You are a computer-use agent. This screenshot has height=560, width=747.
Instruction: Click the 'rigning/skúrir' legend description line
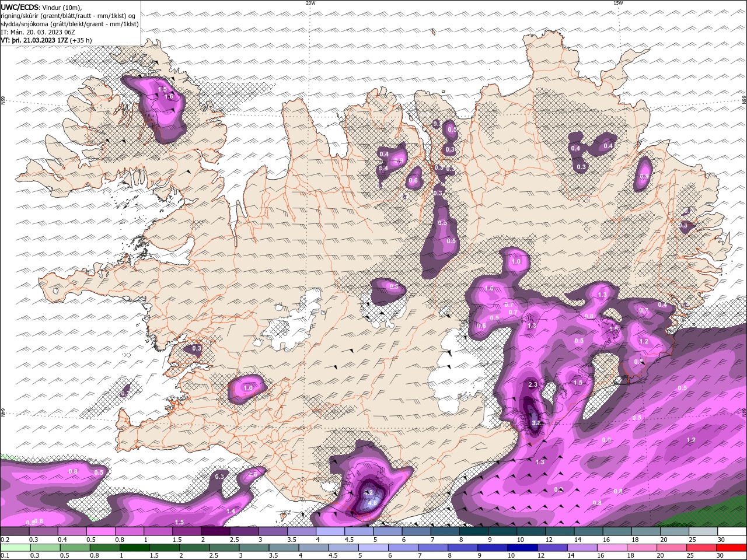coord(69,16)
